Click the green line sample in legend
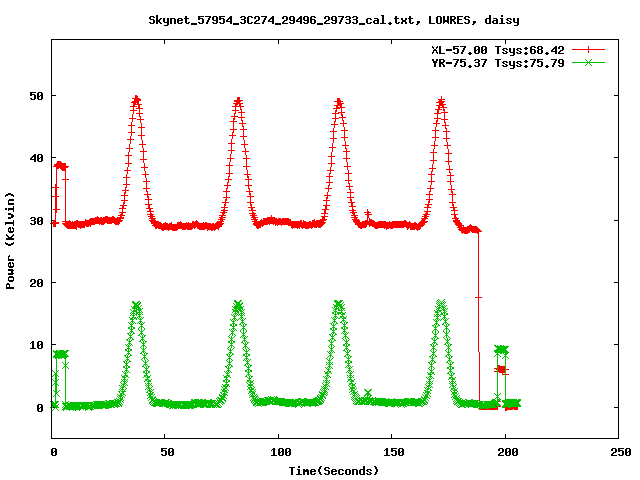The height and width of the screenshot is (480, 640). [588, 63]
